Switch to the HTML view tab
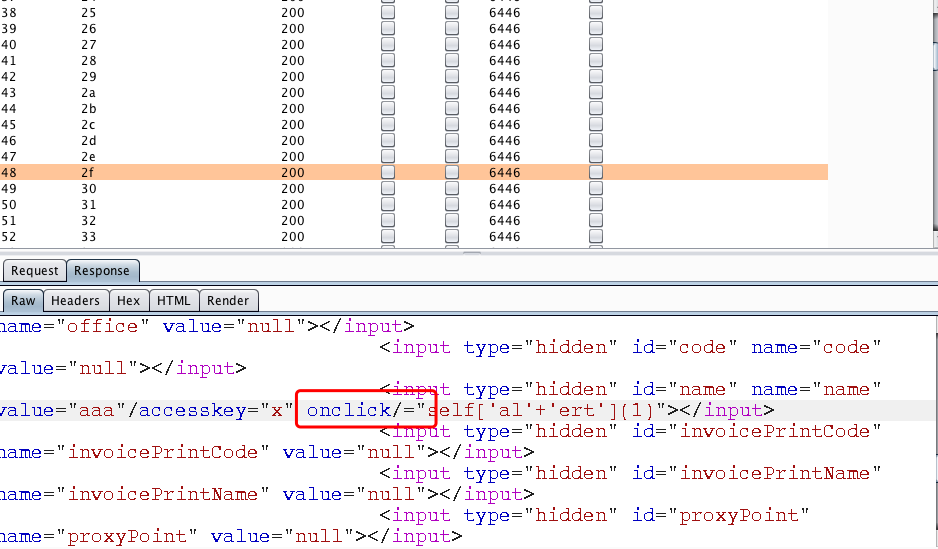This screenshot has width=938, height=549. pos(173,301)
